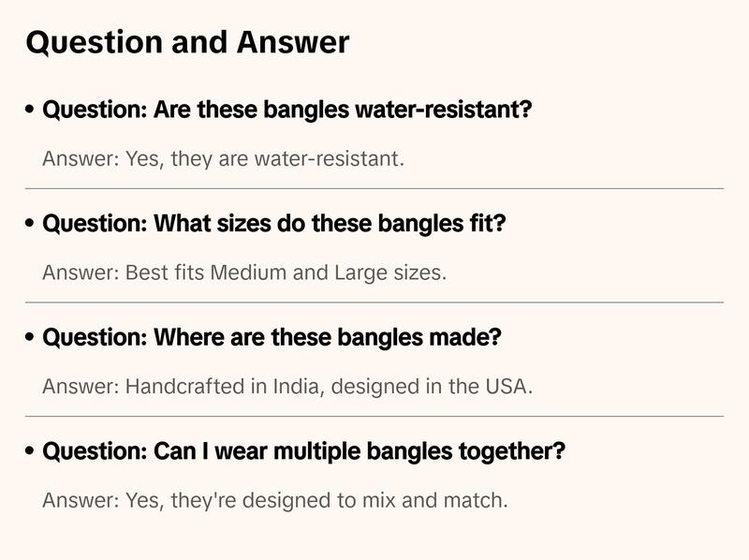The height and width of the screenshot is (560, 749).
Task: Click the bullet before the multiple bangles question
Action: pos(31,452)
